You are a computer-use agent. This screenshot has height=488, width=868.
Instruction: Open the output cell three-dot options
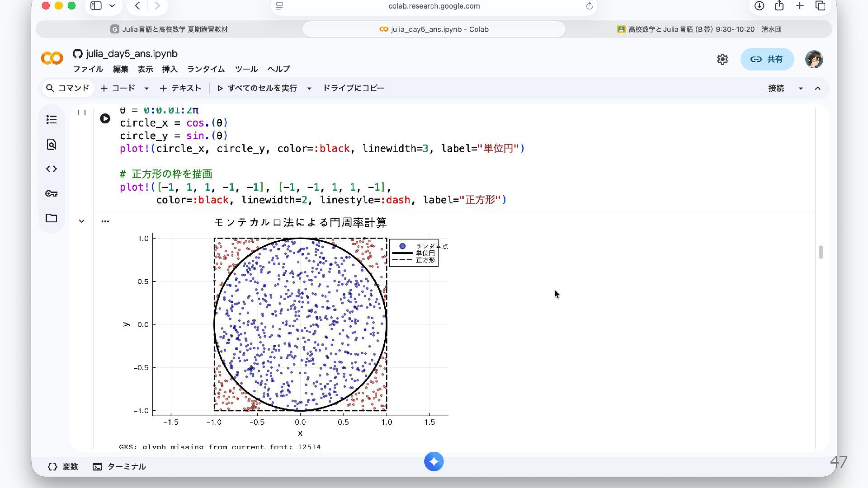tap(105, 221)
